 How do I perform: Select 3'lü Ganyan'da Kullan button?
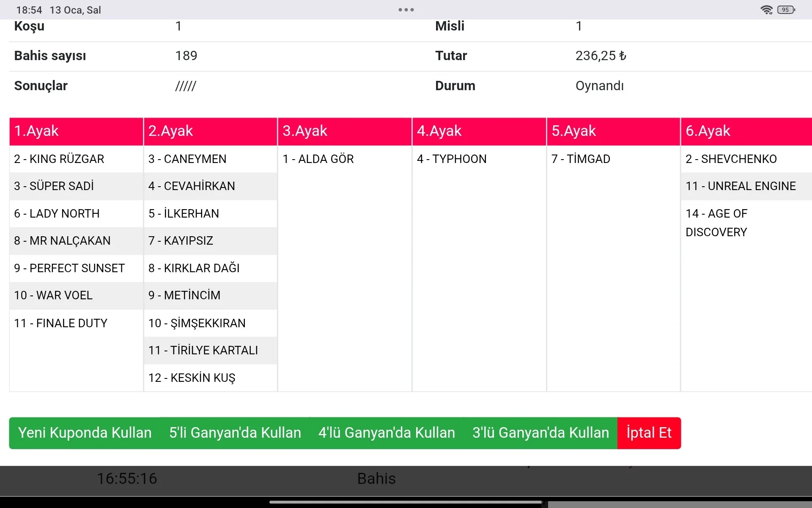[540, 433]
